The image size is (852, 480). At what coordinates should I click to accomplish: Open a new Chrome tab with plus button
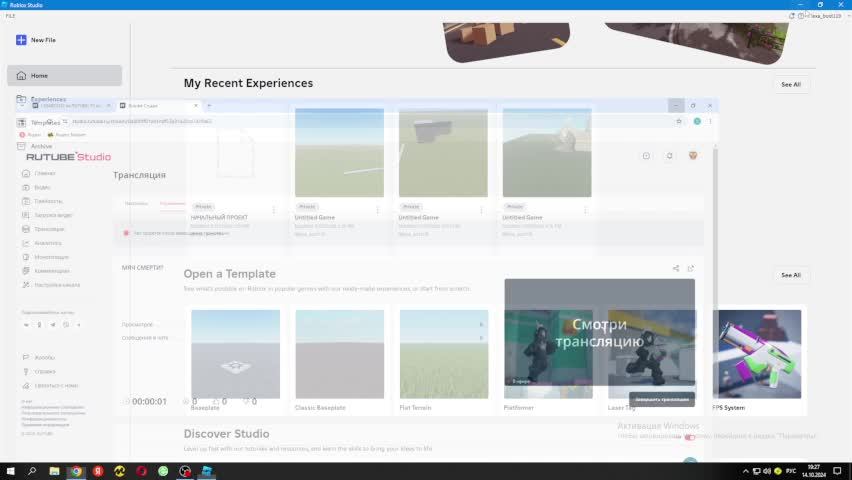coord(209,105)
